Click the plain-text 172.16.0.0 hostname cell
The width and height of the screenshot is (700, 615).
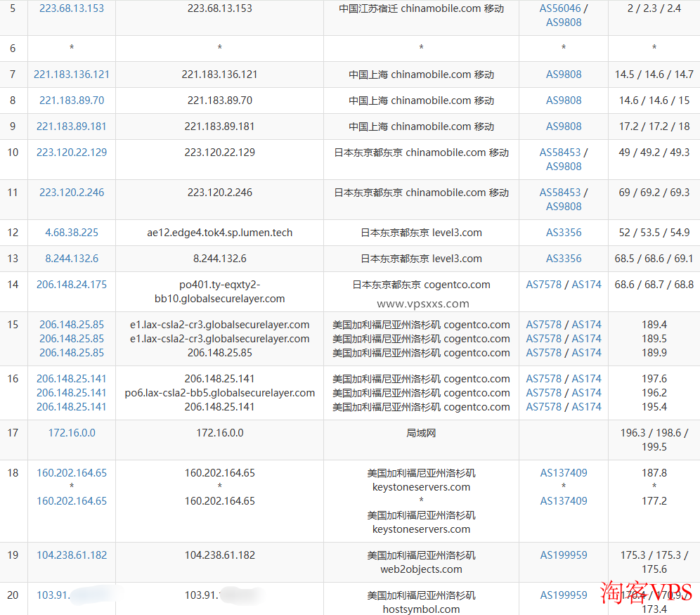pos(220,433)
